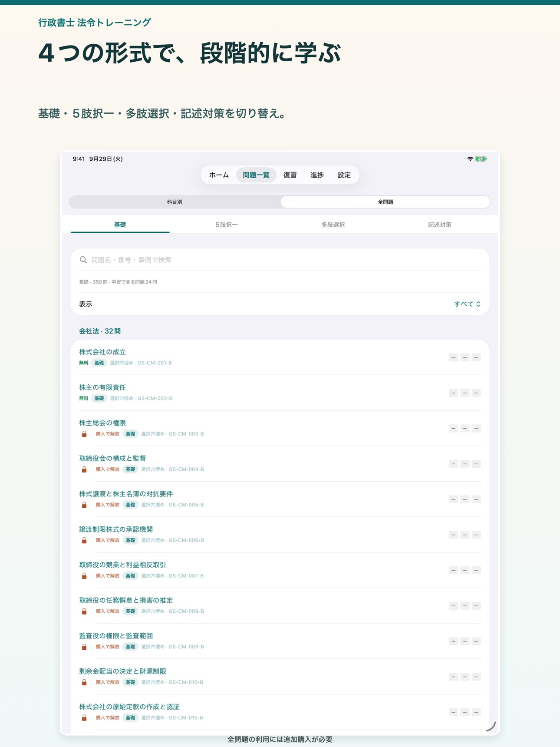Go to ホーム in top navigation
Viewport: 560px width, 747px height.
coord(219,175)
